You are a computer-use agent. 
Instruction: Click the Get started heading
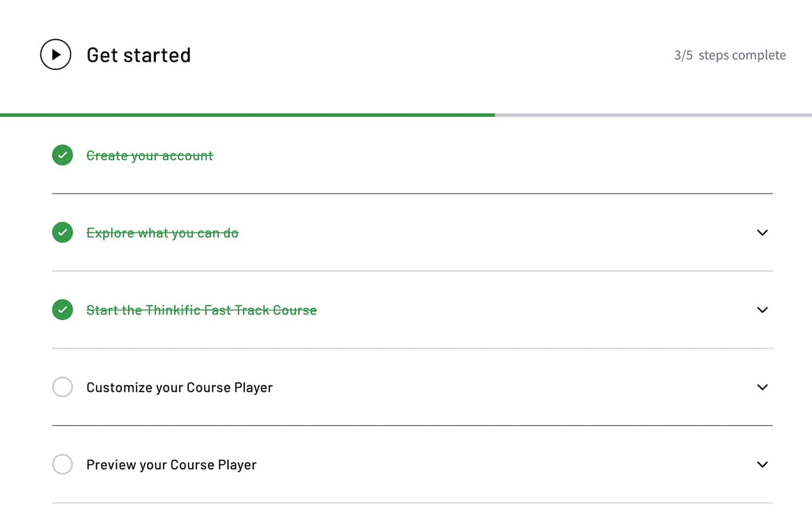139,55
